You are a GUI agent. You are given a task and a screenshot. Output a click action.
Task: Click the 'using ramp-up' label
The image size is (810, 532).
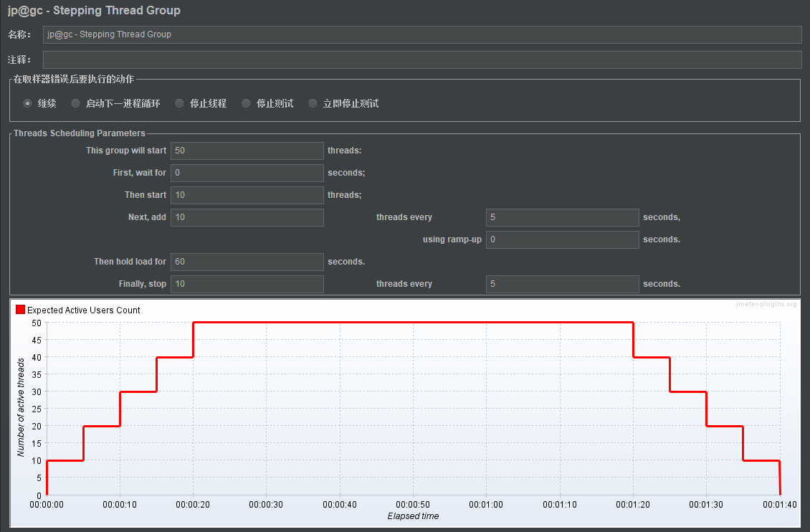click(452, 239)
